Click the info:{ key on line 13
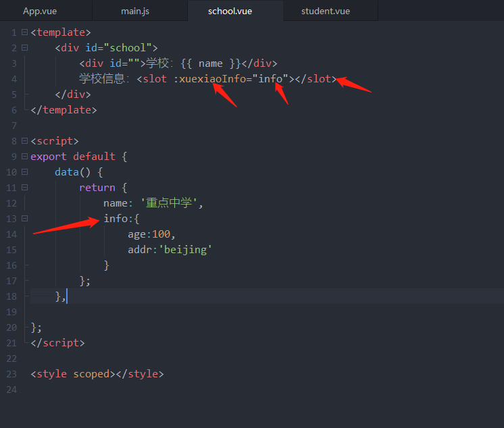The image size is (504, 428). click(x=121, y=219)
